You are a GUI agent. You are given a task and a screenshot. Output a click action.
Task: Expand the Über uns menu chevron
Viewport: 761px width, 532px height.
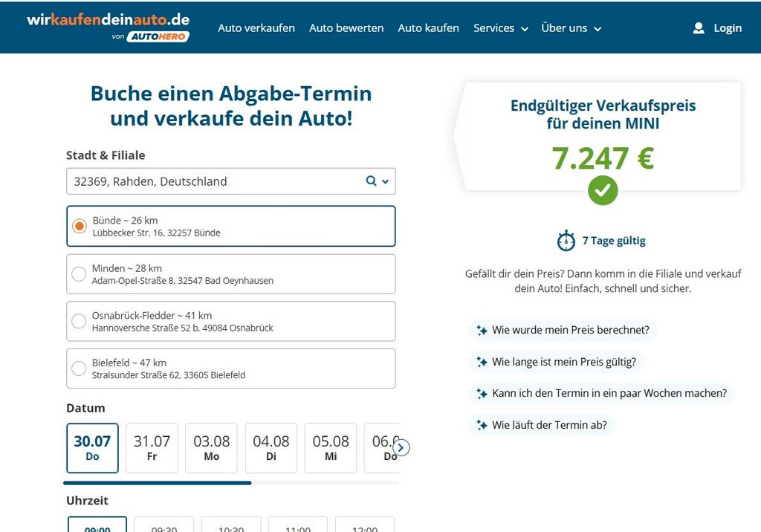pyautogui.click(x=598, y=29)
